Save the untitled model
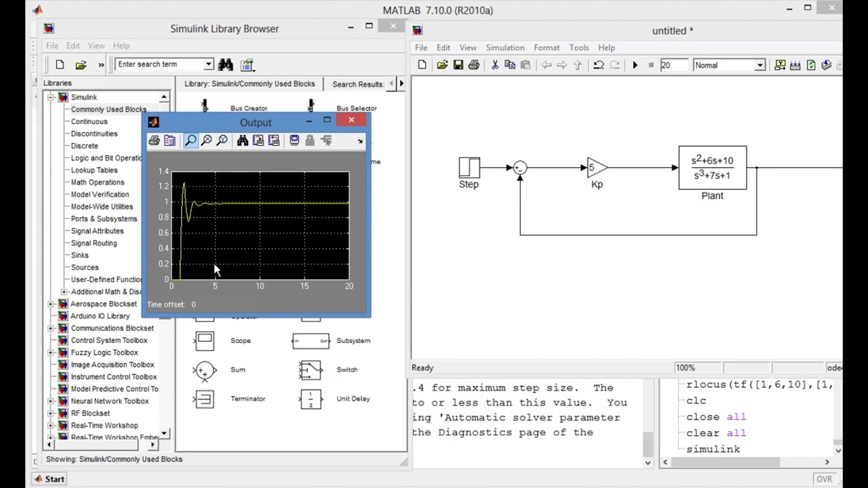 point(458,65)
